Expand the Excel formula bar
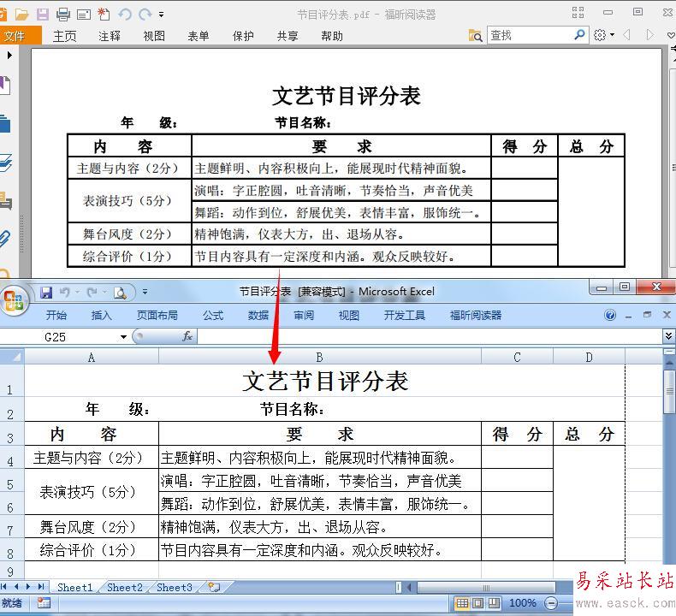Screen dimensions: 676x616 (x=668, y=335)
